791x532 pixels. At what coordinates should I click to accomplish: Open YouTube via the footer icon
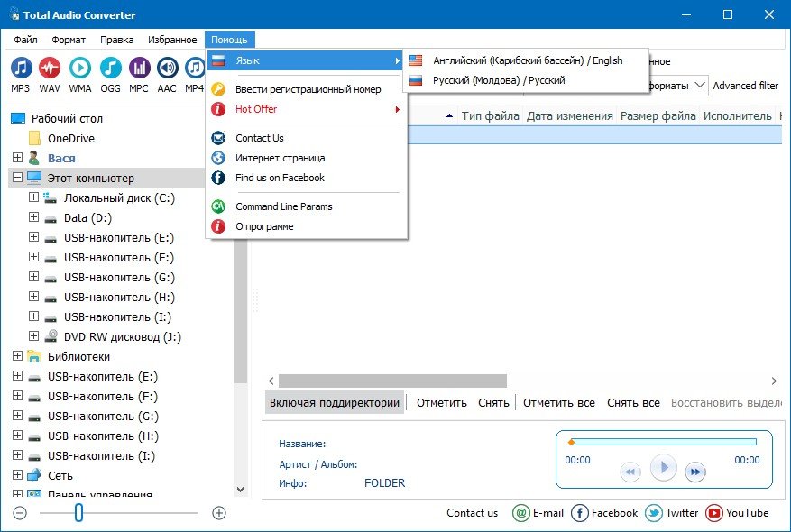click(714, 513)
